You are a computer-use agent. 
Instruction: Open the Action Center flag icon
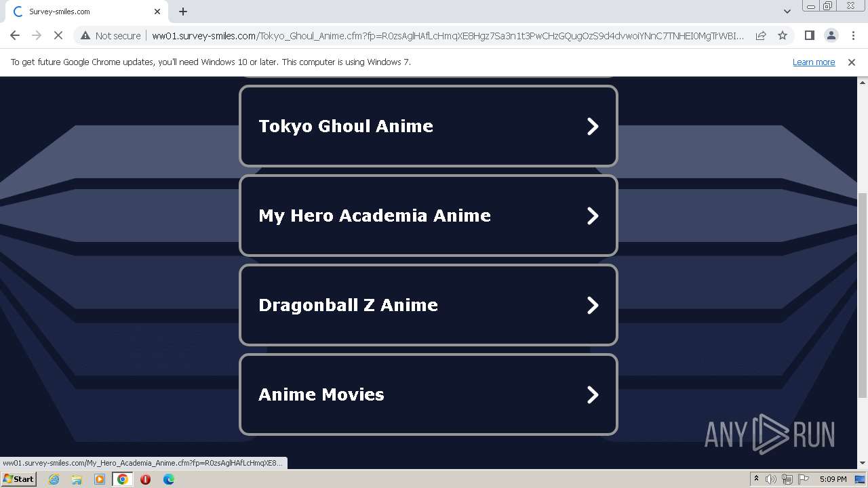click(x=804, y=479)
